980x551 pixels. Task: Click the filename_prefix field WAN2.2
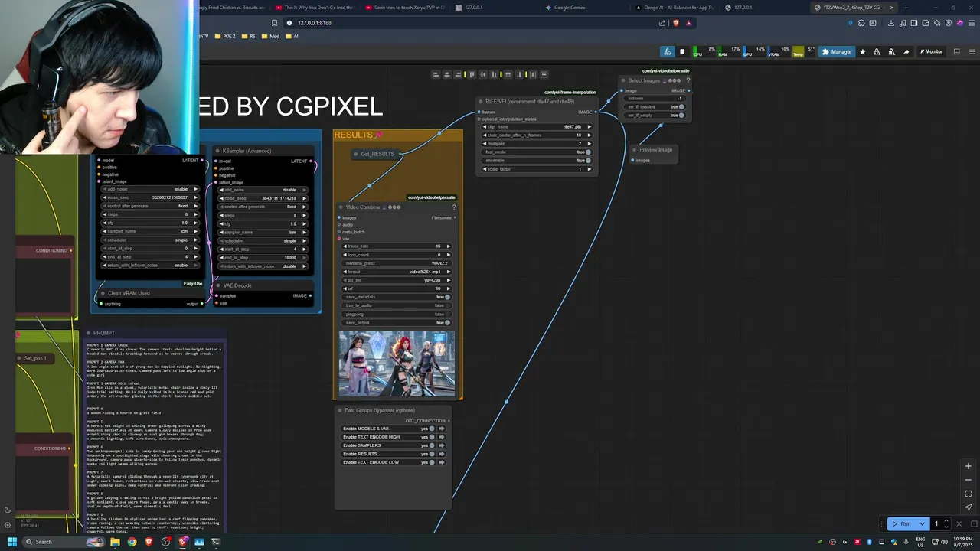(x=396, y=263)
